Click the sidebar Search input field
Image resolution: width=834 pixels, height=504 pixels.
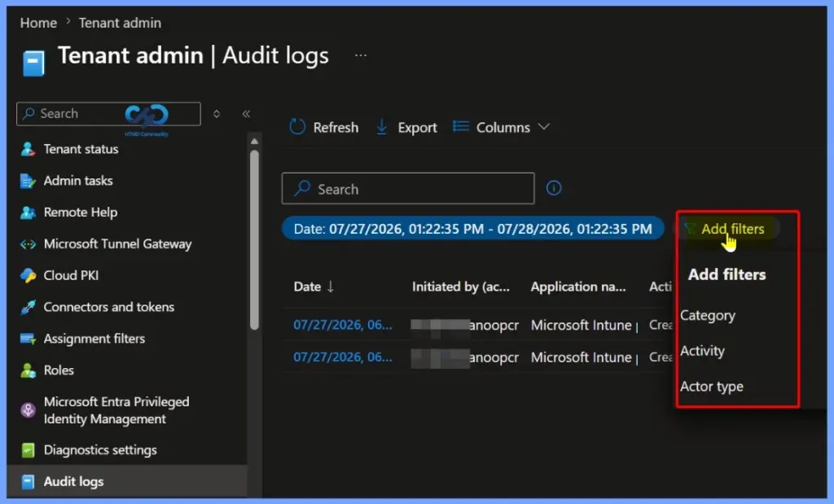(108, 114)
